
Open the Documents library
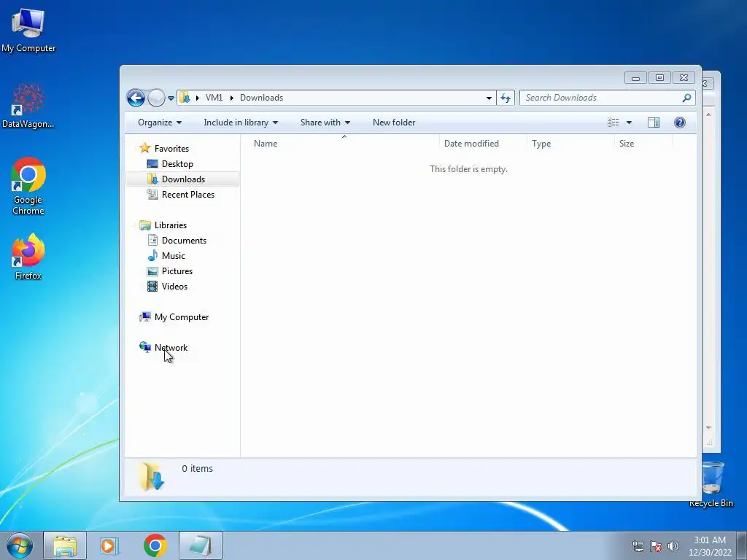(184, 241)
